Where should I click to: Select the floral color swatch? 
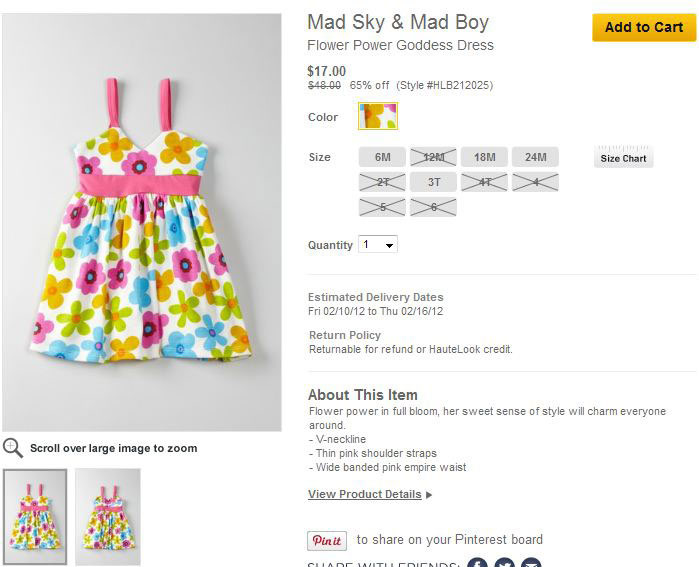point(378,116)
